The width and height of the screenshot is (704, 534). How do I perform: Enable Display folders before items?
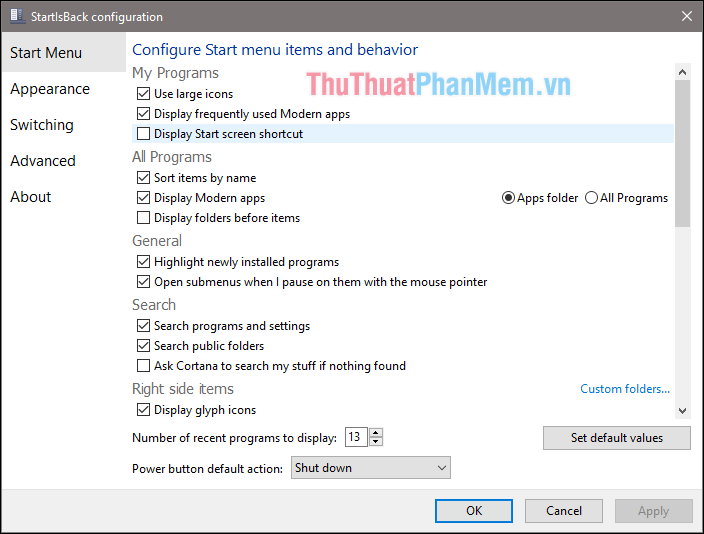click(143, 218)
